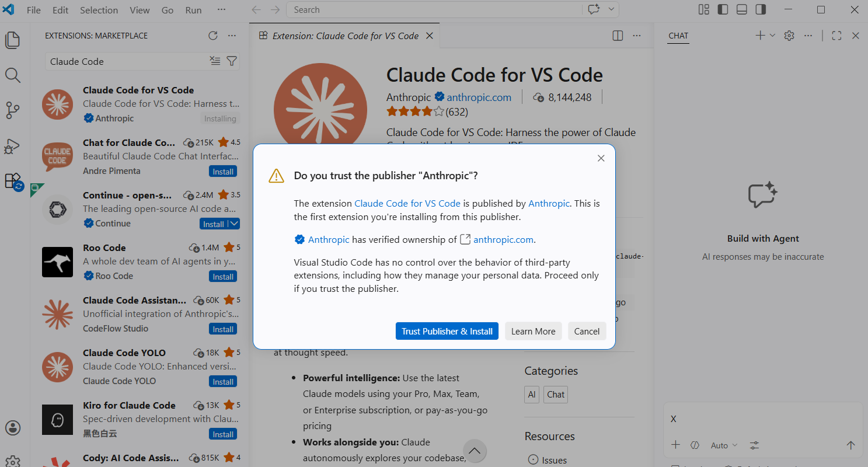868x467 pixels.
Task: Open the Install dropdown for Continue extension
Action: [x=233, y=224]
